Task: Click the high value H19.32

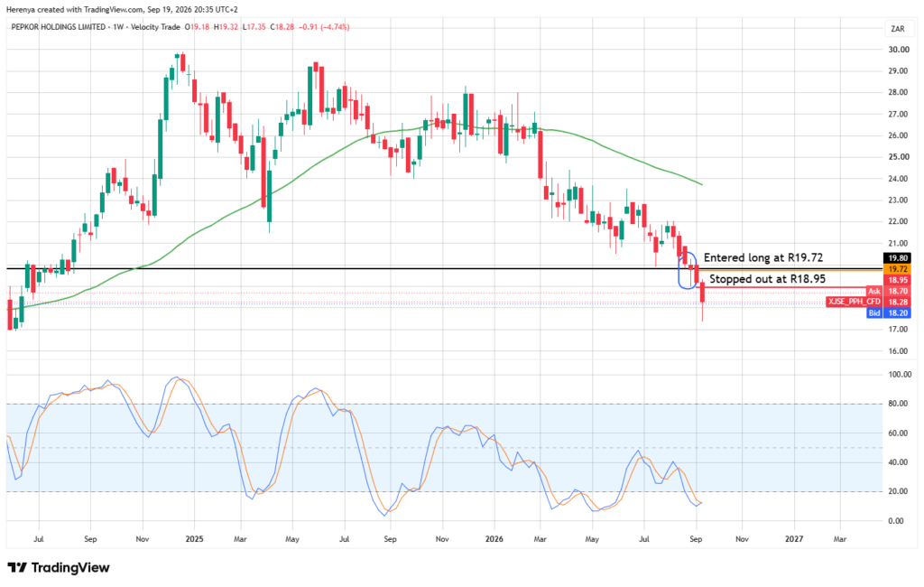Action: [226, 27]
